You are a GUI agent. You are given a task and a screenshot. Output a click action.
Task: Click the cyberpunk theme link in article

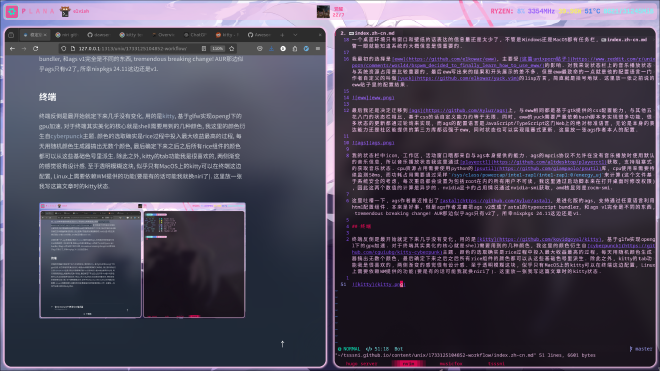click(67, 136)
